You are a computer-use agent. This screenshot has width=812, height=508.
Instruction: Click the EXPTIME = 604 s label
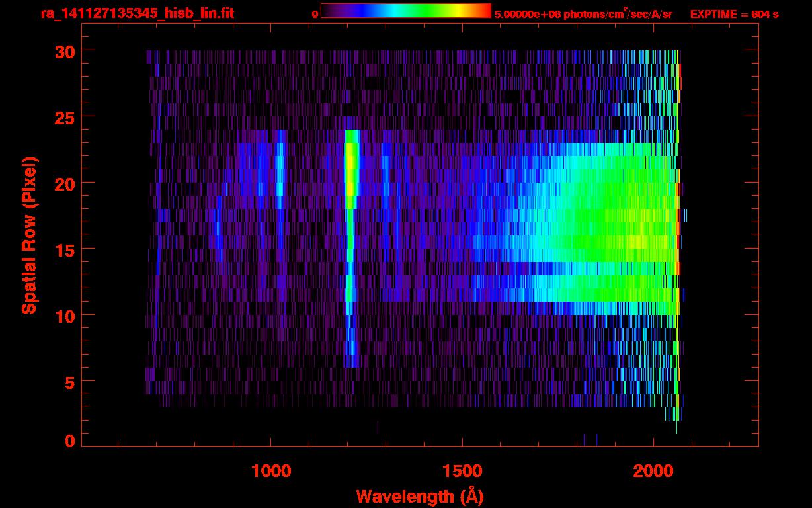coord(734,14)
